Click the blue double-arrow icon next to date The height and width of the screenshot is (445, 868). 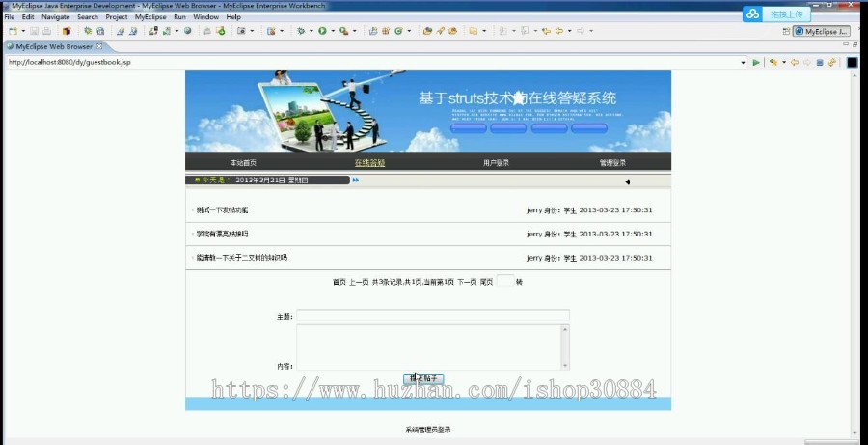point(355,181)
